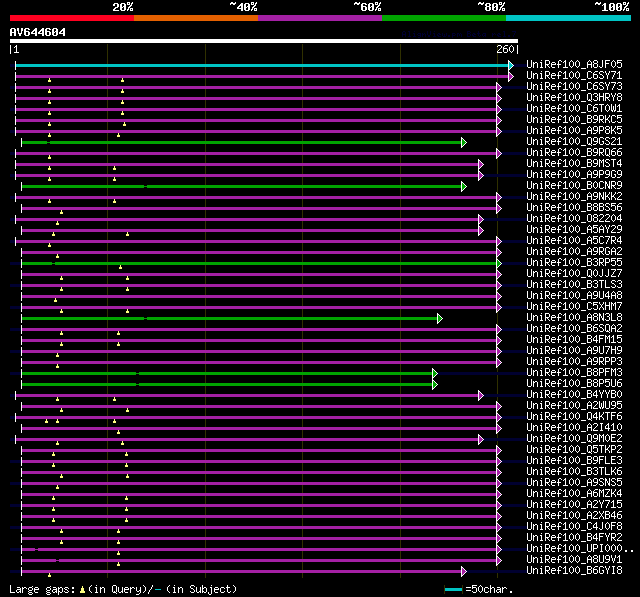Click the magenta arrowhead of the B9MST4 row
The image size is (640, 597).
pyautogui.click(x=481, y=164)
